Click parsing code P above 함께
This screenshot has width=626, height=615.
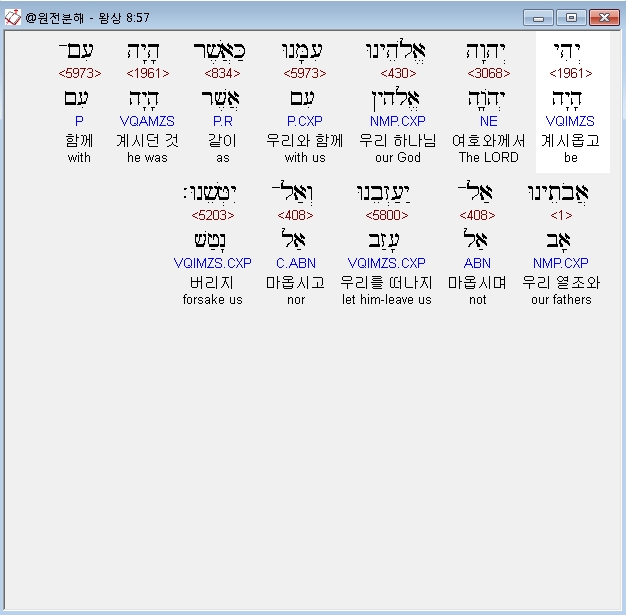point(79,121)
